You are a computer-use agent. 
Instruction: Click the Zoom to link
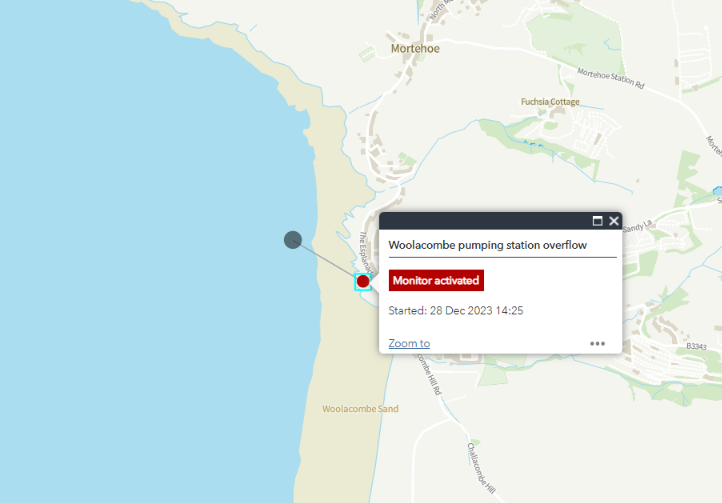tap(409, 343)
